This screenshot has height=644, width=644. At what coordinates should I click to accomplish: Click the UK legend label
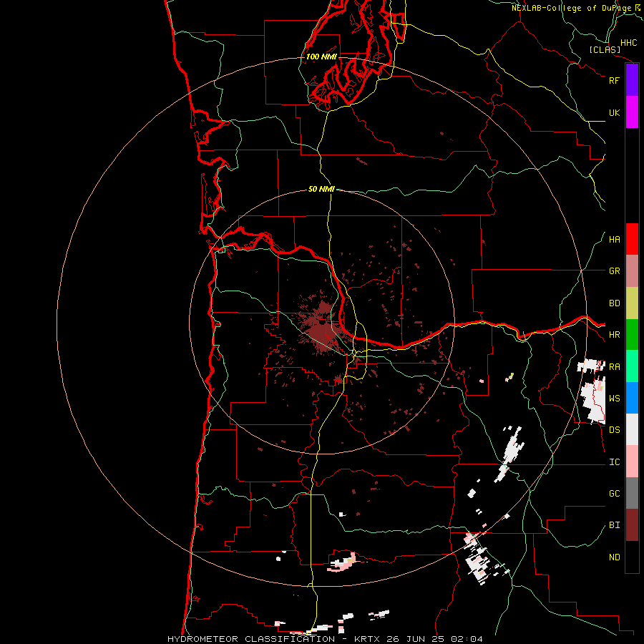tap(614, 112)
